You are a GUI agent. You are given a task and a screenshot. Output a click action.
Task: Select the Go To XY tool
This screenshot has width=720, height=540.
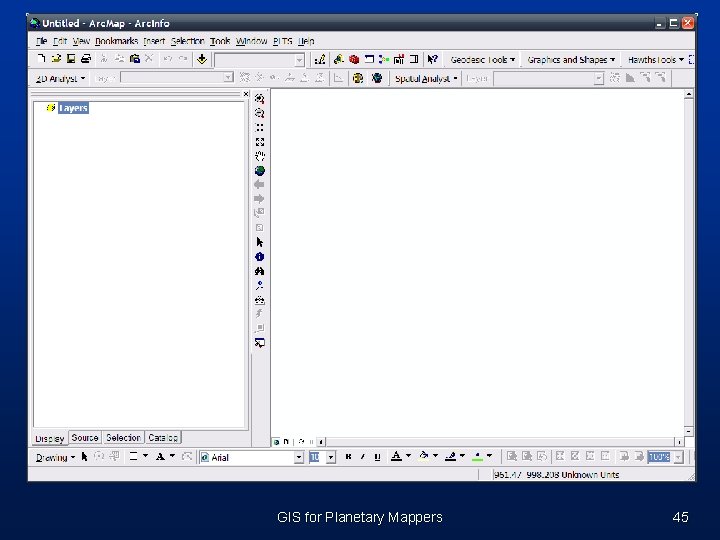[259, 286]
